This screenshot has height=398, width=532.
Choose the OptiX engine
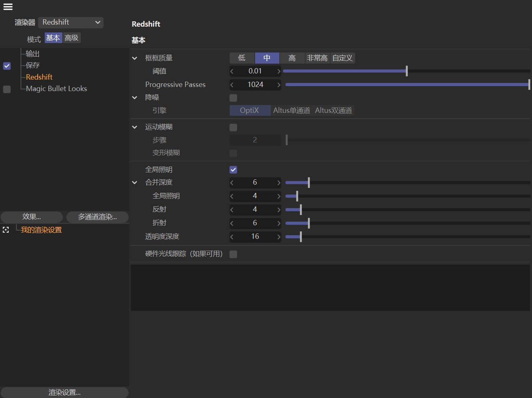click(x=250, y=110)
